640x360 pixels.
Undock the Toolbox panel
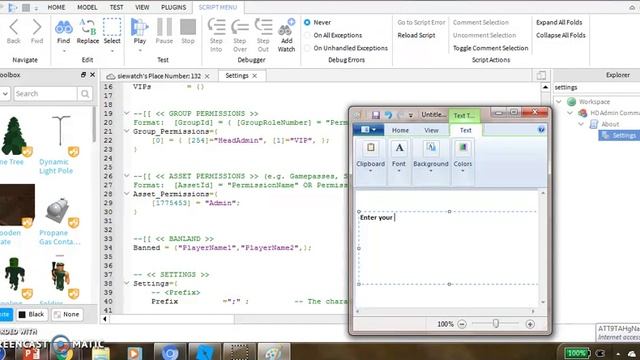tap(83, 75)
